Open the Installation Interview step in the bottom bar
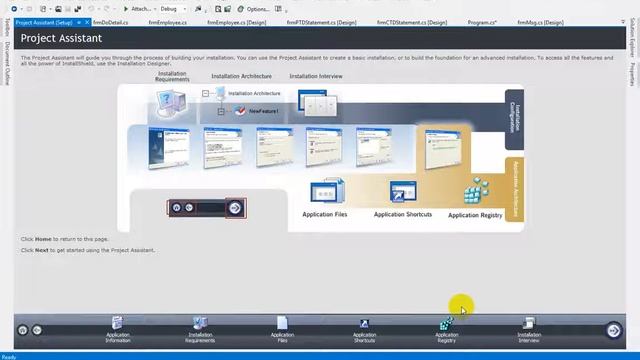The width and height of the screenshot is (640, 360). [x=529, y=330]
